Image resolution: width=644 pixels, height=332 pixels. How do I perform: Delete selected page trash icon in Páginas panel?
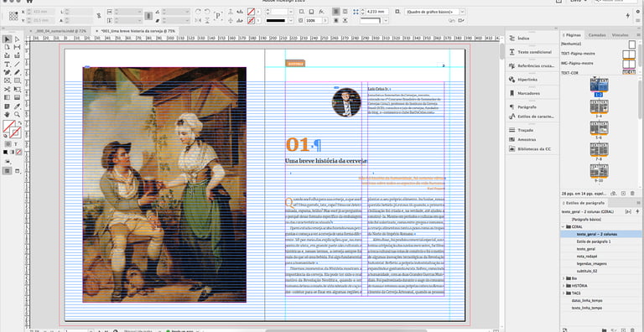632,193
